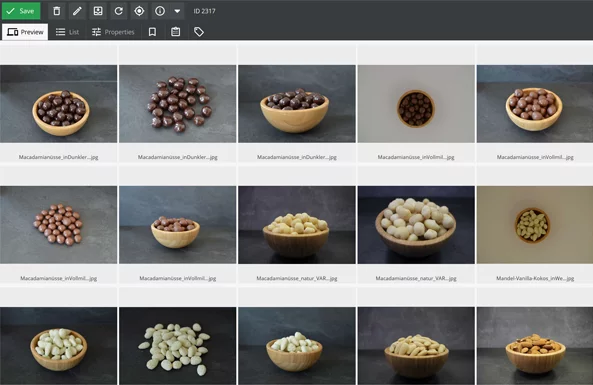Open the Properties tab
Screen dimensions: 593x385
point(113,32)
